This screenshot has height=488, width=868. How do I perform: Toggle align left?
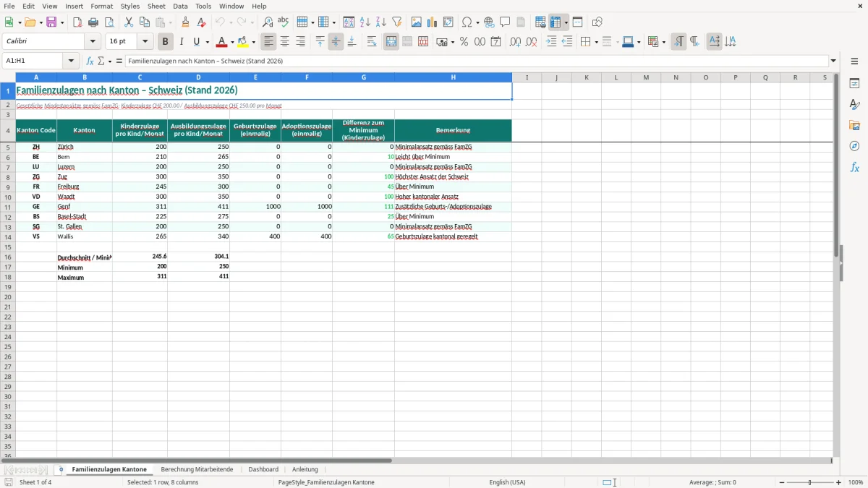(x=269, y=42)
